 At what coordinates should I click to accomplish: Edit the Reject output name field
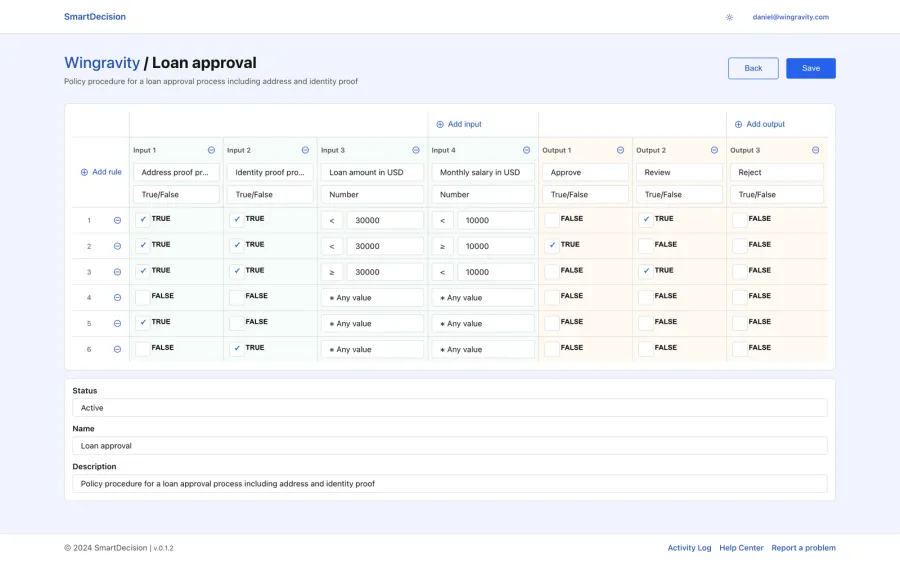click(x=777, y=172)
